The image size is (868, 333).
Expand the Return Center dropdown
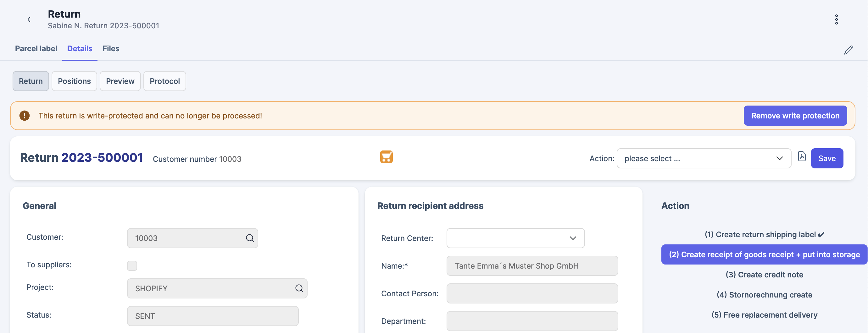click(515, 238)
